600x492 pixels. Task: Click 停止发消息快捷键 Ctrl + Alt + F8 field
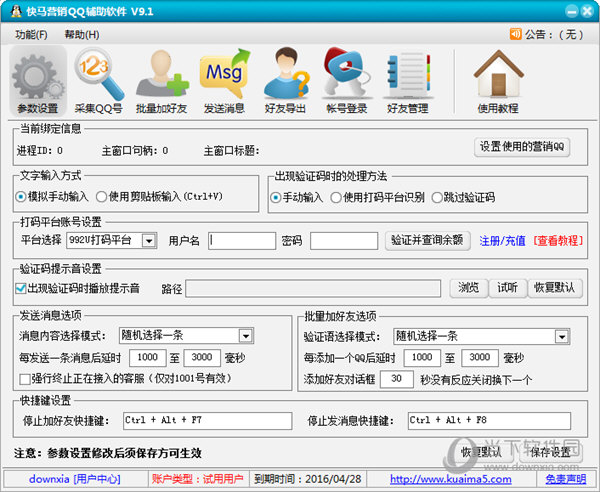coord(489,421)
